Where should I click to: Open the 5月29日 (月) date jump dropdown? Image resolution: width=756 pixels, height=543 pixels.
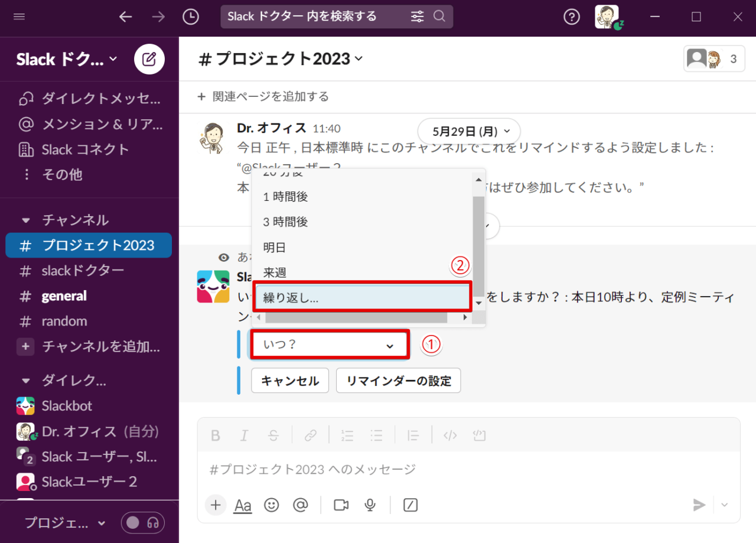pos(469,131)
